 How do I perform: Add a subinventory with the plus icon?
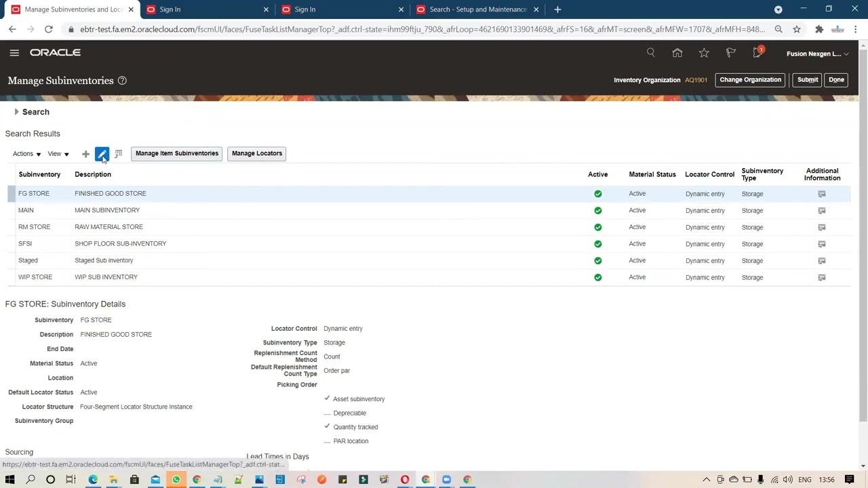[x=85, y=154]
